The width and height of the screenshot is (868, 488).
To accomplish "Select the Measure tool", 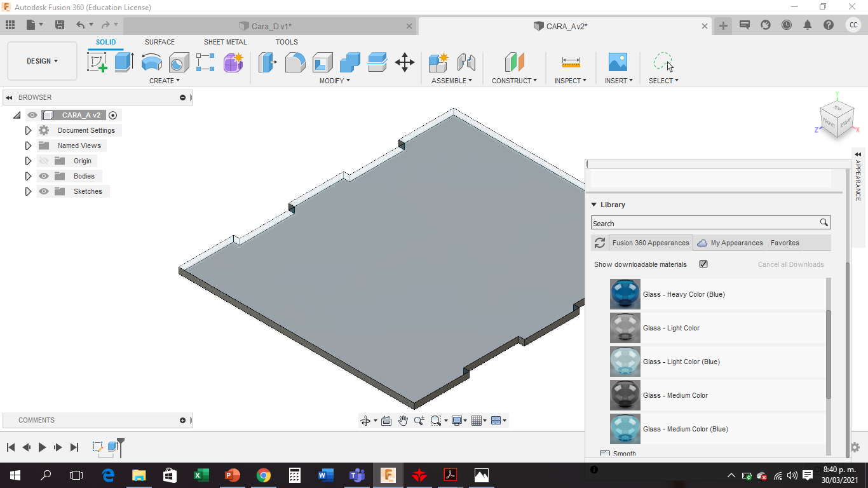I will (x=571, y=62).
